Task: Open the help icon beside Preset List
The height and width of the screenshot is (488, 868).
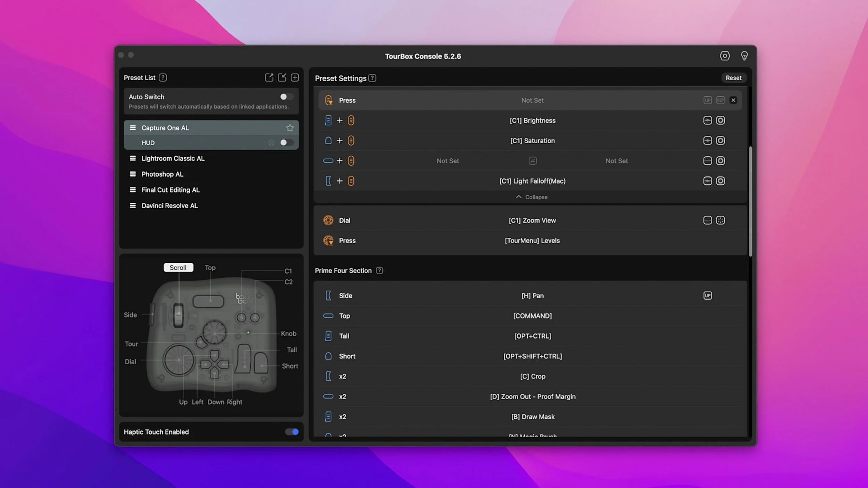Action: click(163, 77)
